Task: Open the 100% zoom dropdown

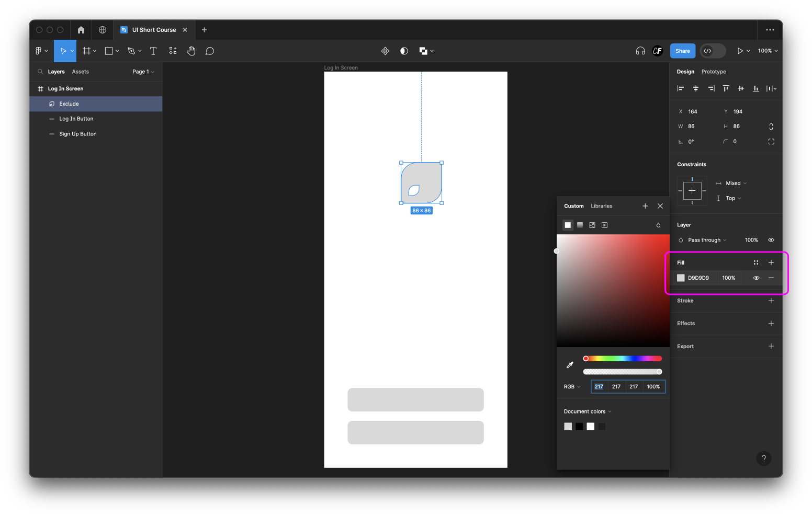Action: pyautogui.click(x=768, y=51)
